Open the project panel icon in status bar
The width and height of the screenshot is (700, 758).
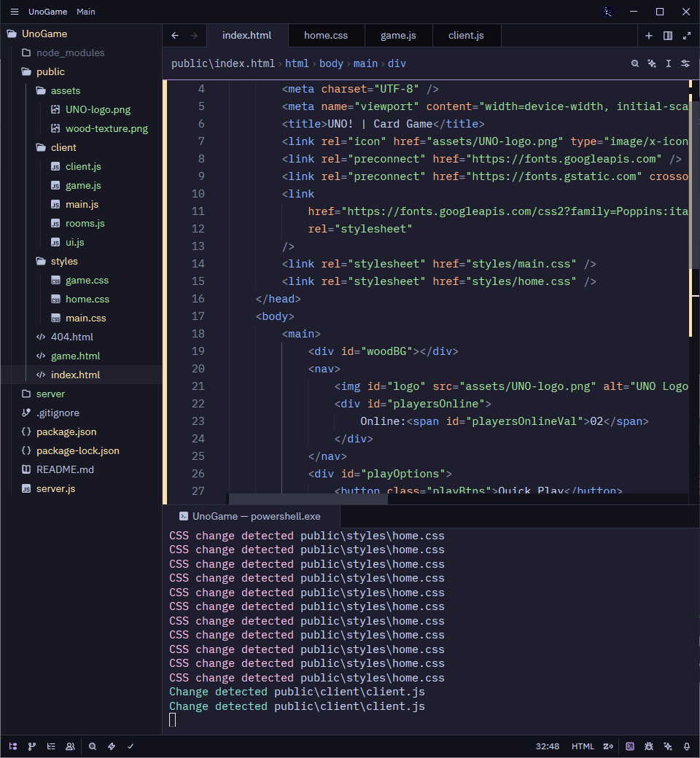[13, 746]
